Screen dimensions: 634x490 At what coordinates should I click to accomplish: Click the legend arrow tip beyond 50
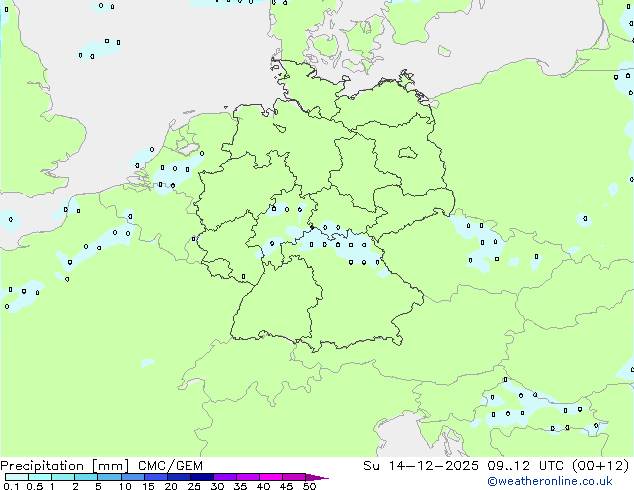click(317, 477)
